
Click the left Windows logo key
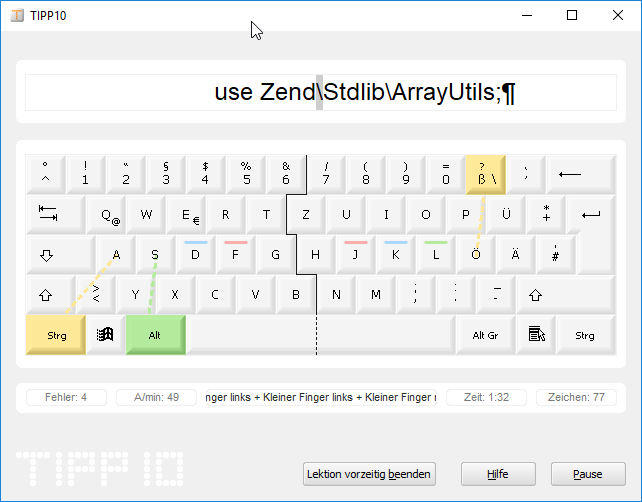[106, 335]
